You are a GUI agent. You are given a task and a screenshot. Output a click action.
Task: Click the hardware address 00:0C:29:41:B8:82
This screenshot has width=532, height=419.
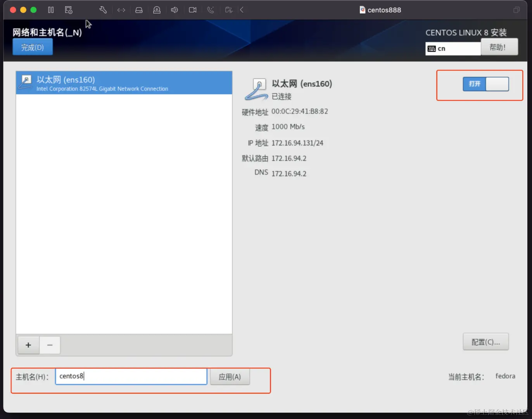point(300,111)
